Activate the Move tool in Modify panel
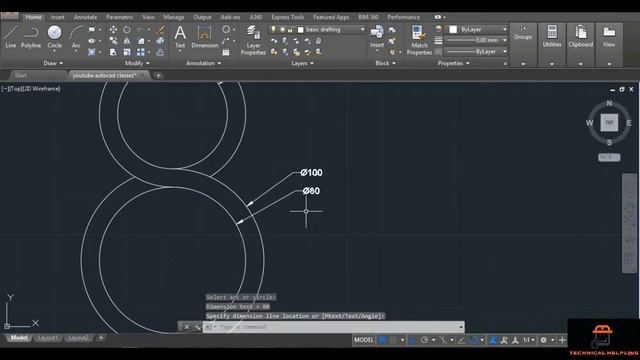This screenshot has width=640, height=360. [113, 29]
